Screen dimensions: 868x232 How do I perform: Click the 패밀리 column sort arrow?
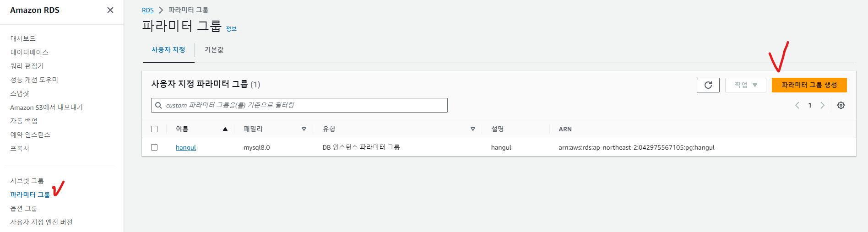pos(304,129)
